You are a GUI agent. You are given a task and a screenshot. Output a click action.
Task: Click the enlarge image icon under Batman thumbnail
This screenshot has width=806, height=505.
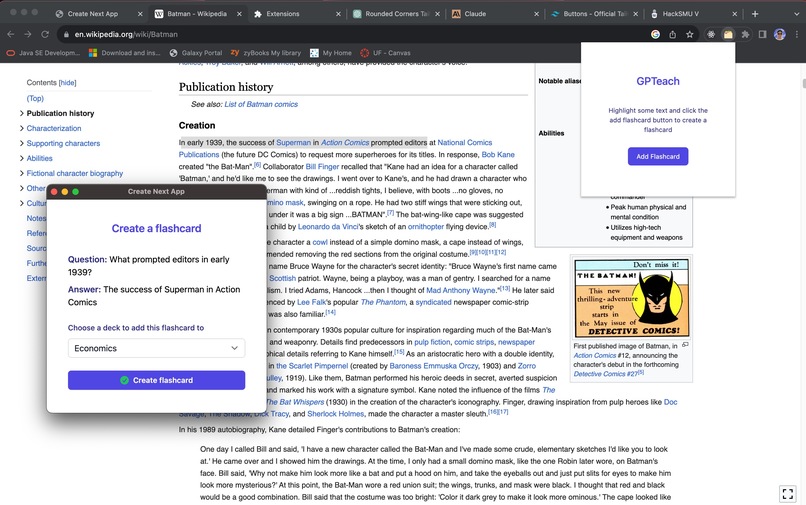[685, 345]
